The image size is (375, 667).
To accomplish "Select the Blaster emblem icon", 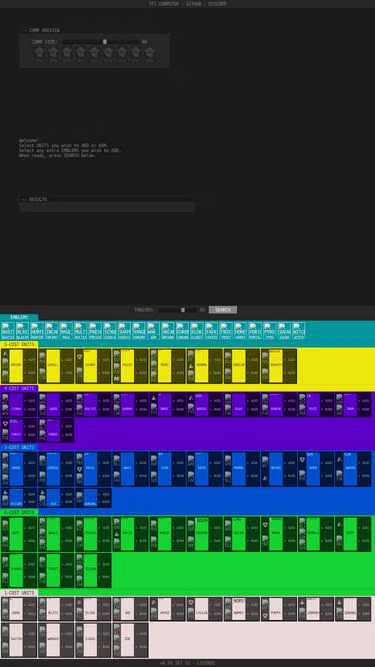I will click(22, 331).
